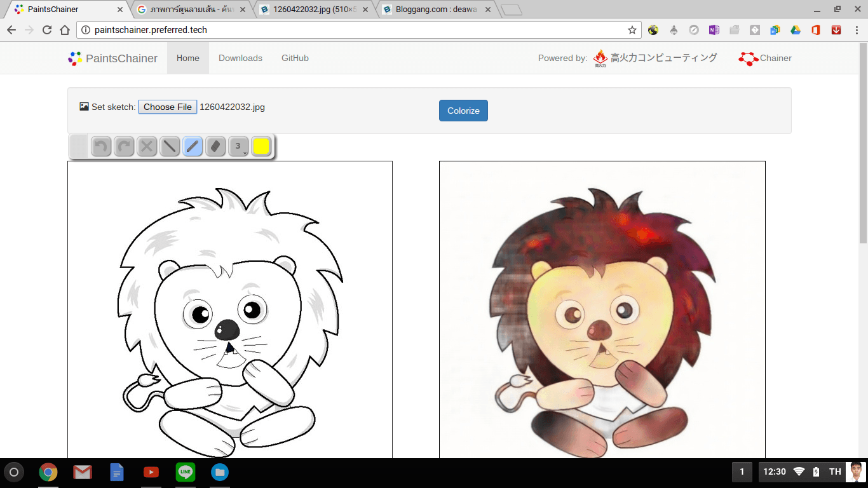Click the gray folder extension icon
Screen dimensions: 868x488
(x=735, y=30)
